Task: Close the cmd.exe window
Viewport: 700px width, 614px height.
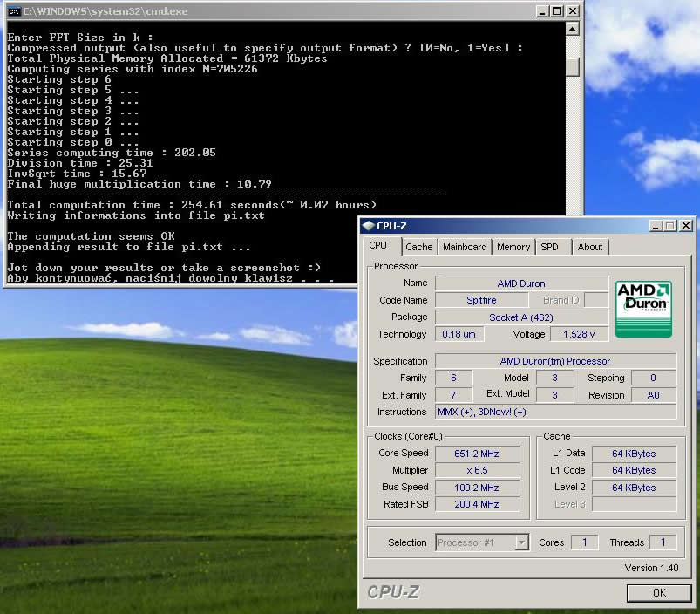Action: point(573,11)
